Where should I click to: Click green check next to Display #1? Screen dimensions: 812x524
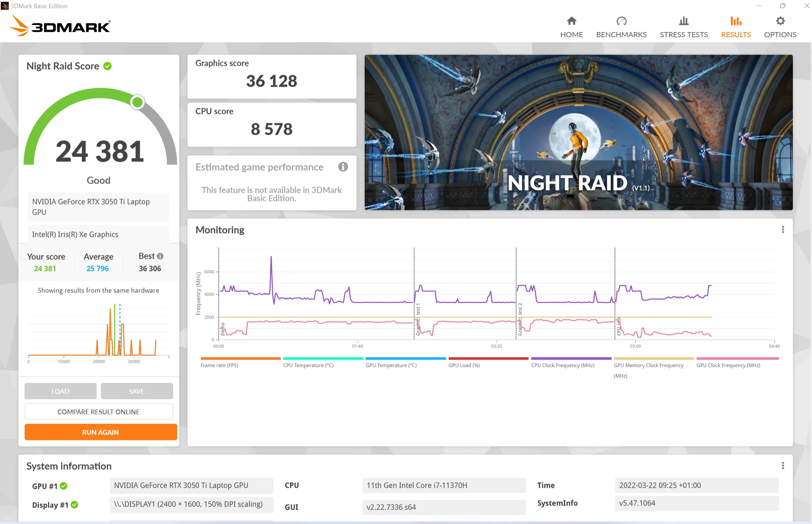[74, 505]
